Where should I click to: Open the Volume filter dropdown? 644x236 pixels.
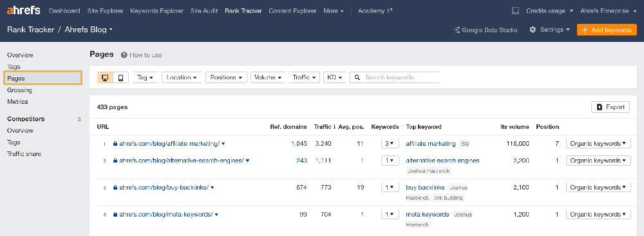tap(268, 77)
